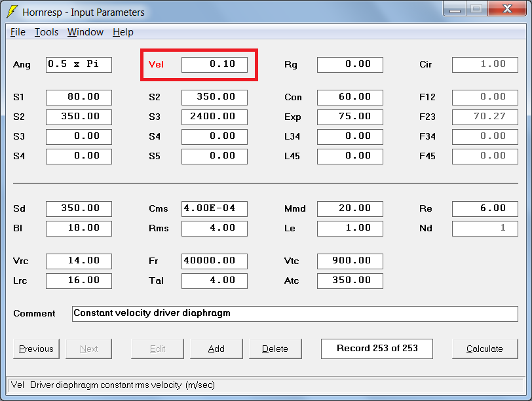Click the Vrc field showing 14.00
This screenshot has height=401, width=532.
[x=79, y=261]
